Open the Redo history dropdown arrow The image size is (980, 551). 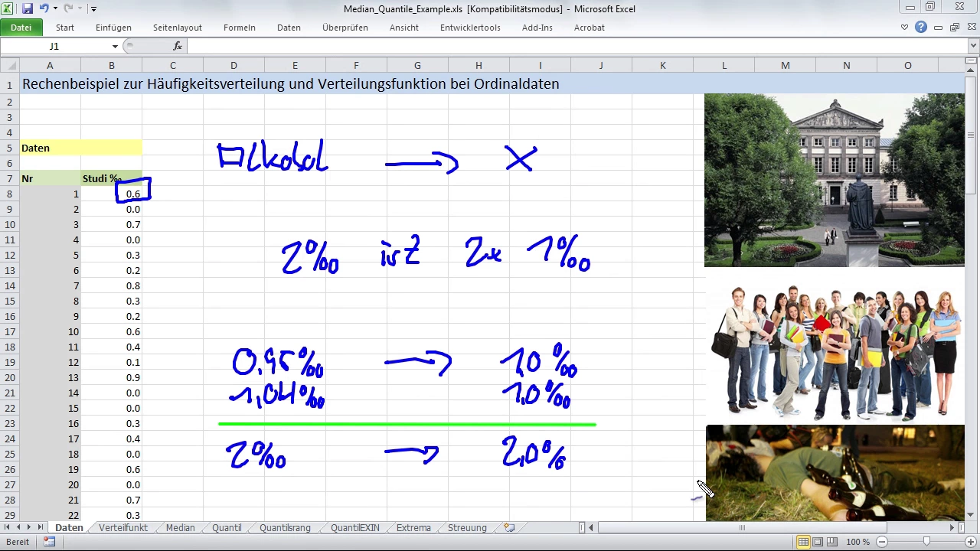[79, 9]
